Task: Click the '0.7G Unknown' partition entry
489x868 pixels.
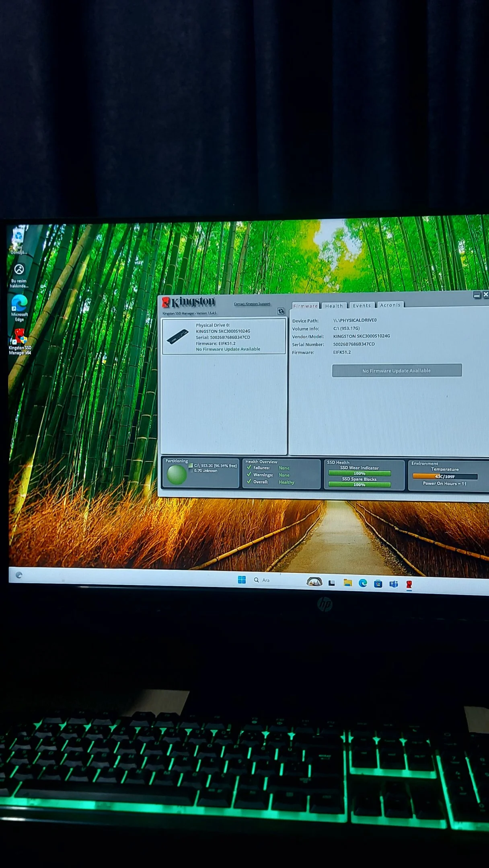Action: pyautogui.click(x=205, y=471)
